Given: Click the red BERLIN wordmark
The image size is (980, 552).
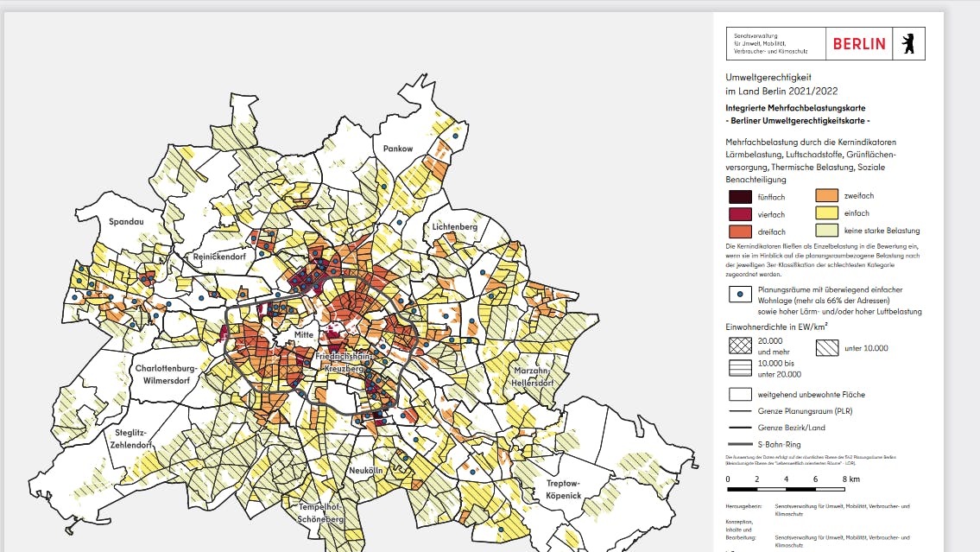Looking at the screenshot, I should (x=859, y=43).
